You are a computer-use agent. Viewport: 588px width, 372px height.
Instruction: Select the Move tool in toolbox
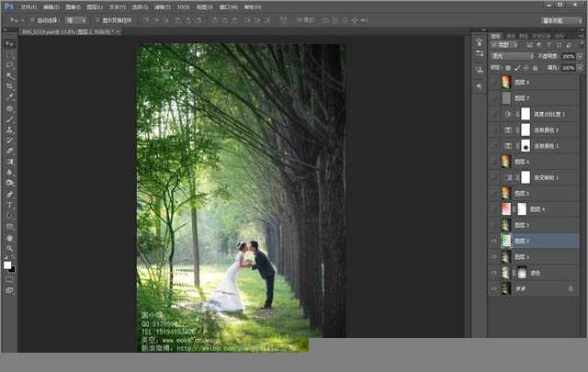click(9, 44)
